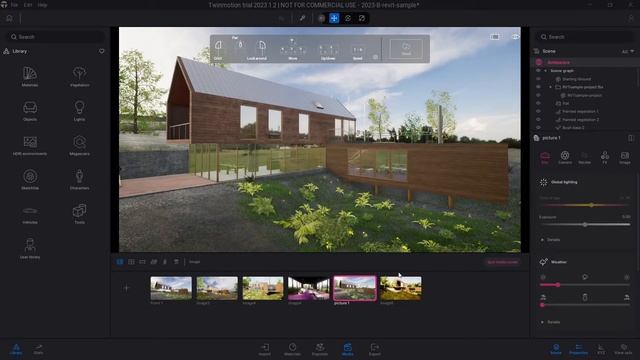Switch to the Render properties tab
The image size is (640, 360).
584,158
